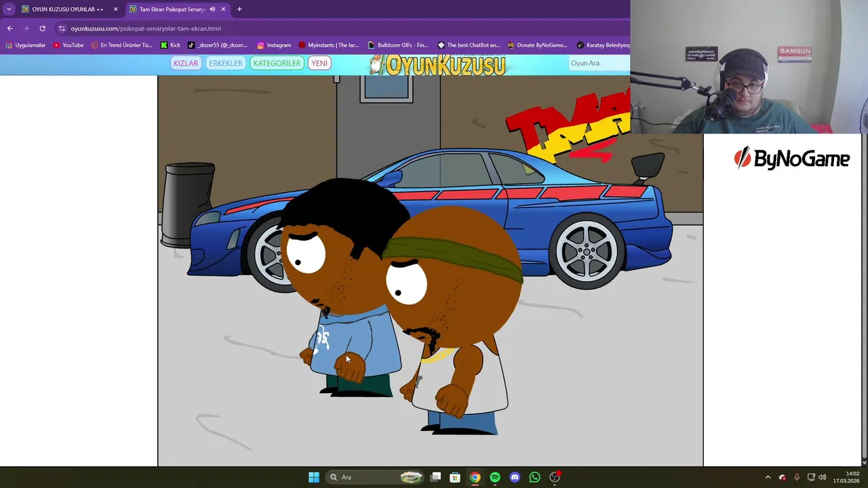Open Microsoft Store from taskbar
868x488 pixels.
pos(455,477)
